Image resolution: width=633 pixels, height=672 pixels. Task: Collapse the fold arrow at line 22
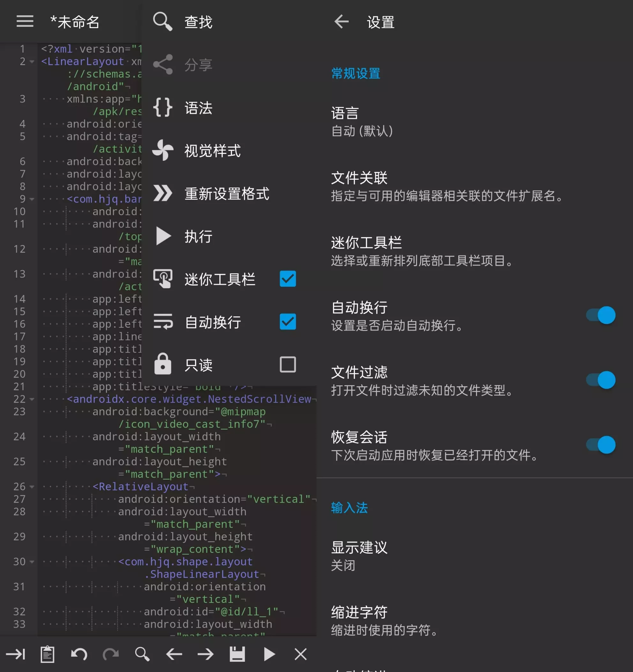pyautogui.click(x=32, y=399)
